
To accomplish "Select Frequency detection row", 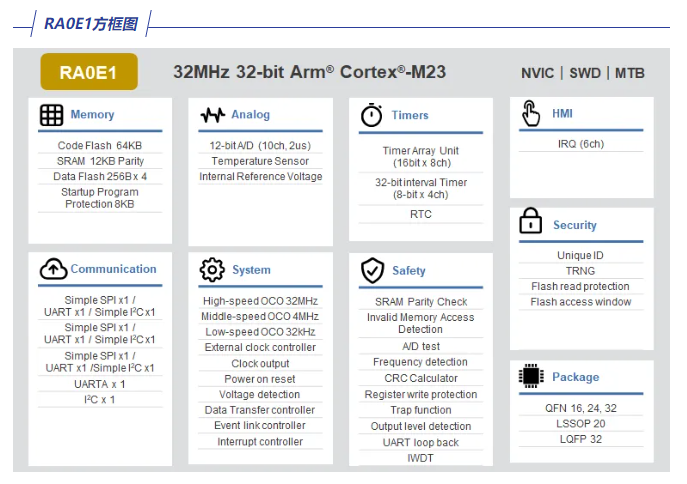I will pos(421,362).
